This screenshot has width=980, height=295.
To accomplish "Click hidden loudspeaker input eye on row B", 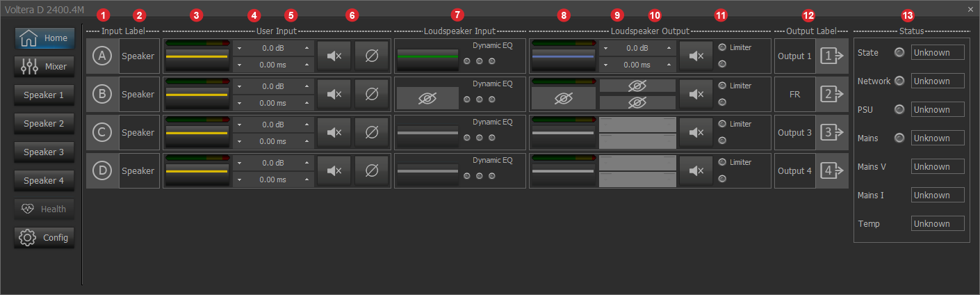I will pyautogui.click(x=427, y=98).
